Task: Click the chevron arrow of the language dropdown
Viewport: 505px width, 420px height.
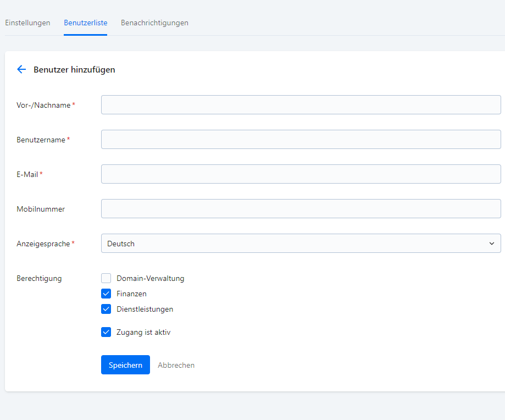Action: [491, 244]
